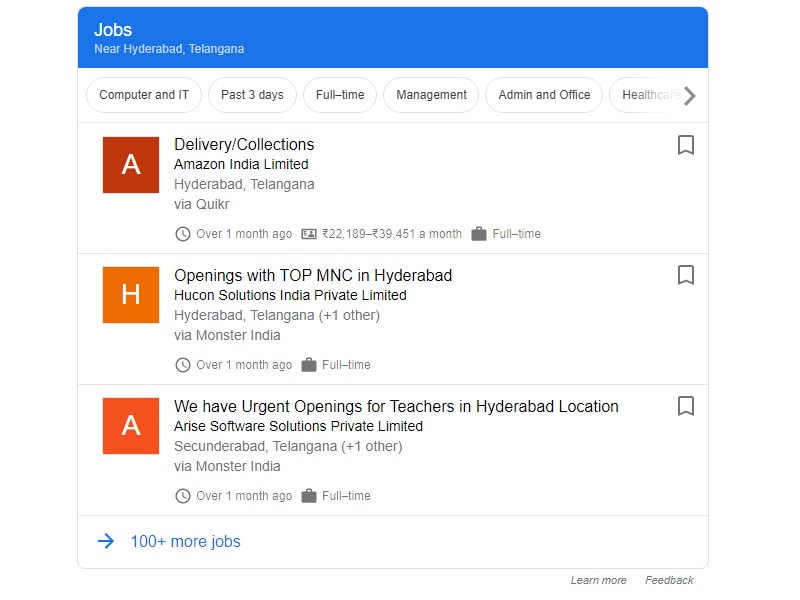The height and width of the screenshot is (600, 800).
Task: Click the salary ₹22,189–₹39,451 a month
Action: pyautogui.click(x=391, y=234)
